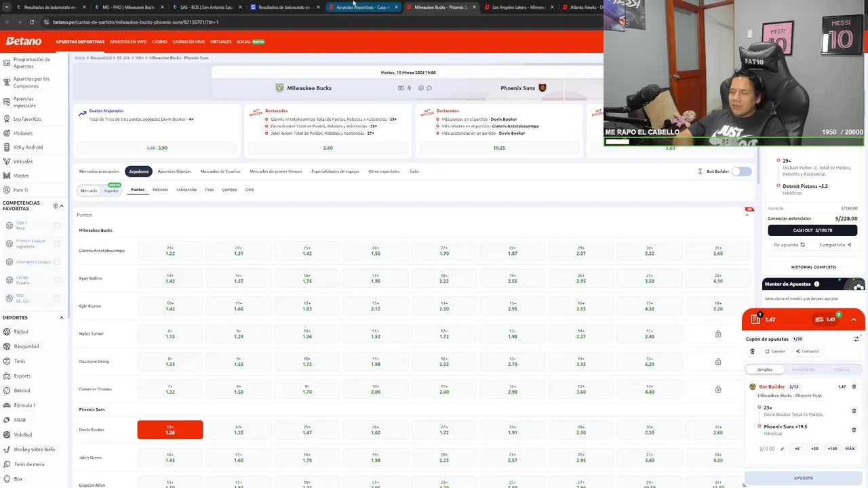The image size is (868, 488).
Task: Select the Tenis de mesa icon
Action: (7, 464)
